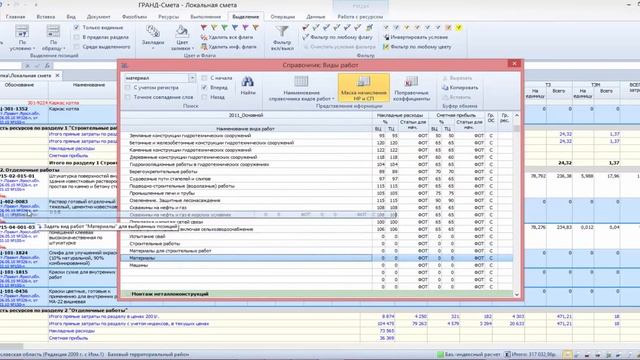
Task: Open the Главная ribbon tab
Action: tap(16, 17)
